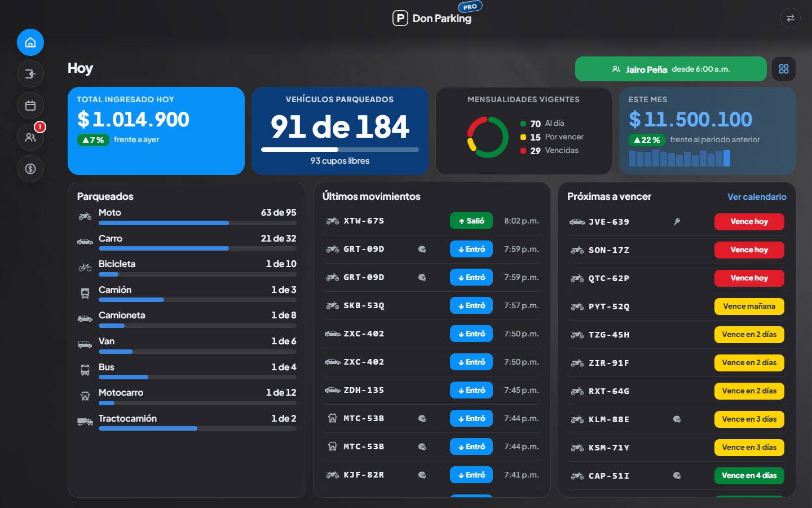Click the Don Parking logo
This screenshot has height=508, width=812.
[432, 18]
